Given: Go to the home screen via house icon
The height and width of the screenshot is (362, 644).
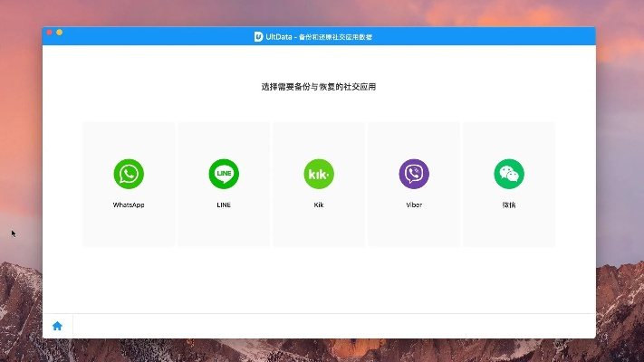Looking at the screenshot, I should 57,326.
